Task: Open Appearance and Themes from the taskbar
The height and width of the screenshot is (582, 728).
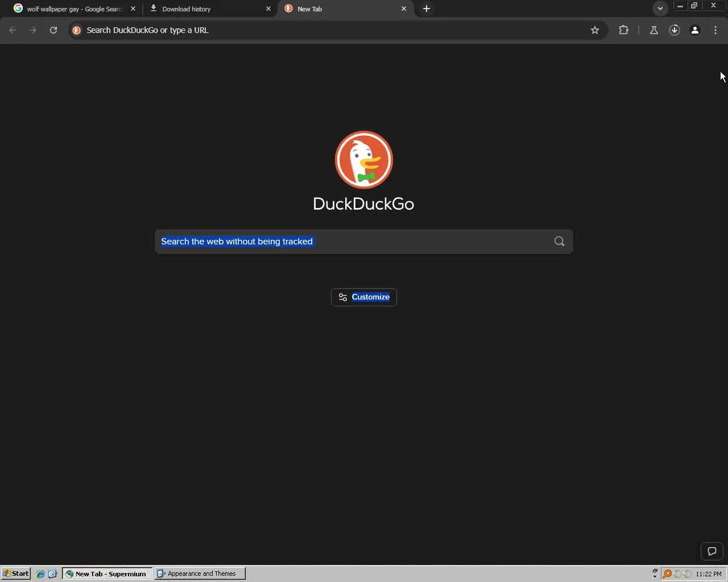Action: point(200,574)
